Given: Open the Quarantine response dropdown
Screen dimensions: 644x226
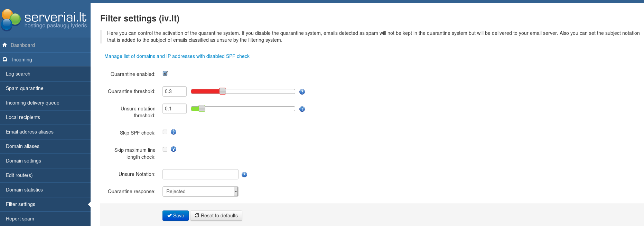Looking at the screenshot, I should pos(200,191).
